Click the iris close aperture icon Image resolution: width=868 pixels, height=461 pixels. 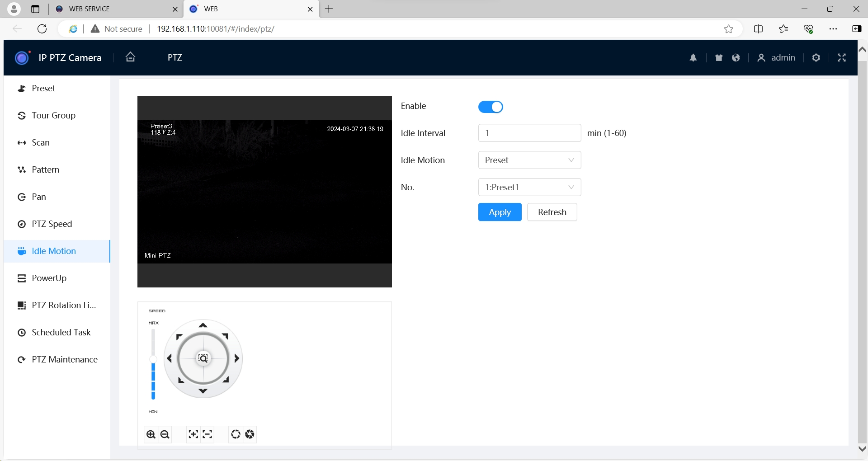250,434
